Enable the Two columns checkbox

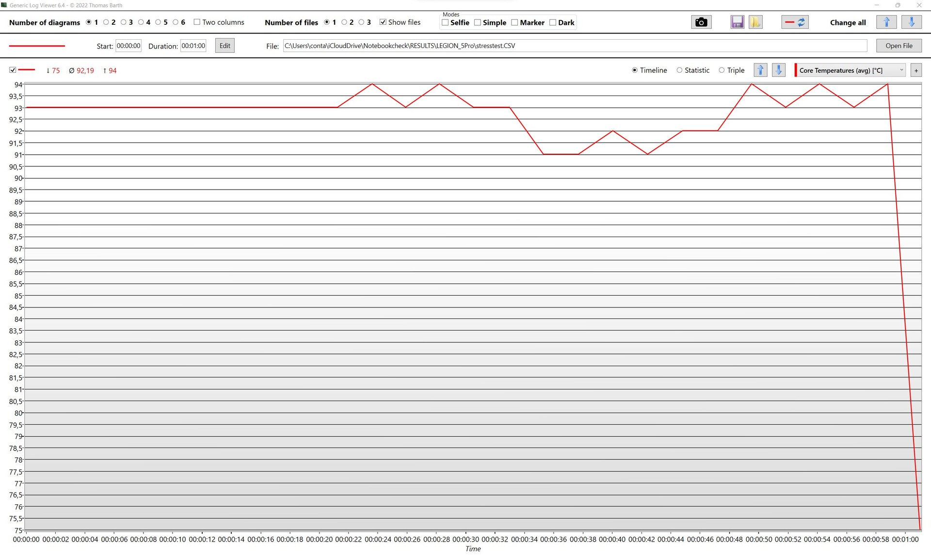(x=197, y=22)
